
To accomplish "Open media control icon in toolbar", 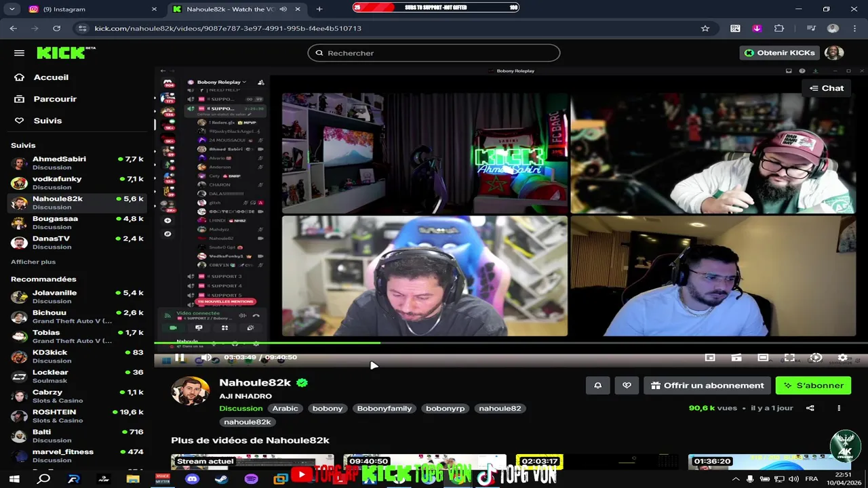I will [x=811, y=28].
